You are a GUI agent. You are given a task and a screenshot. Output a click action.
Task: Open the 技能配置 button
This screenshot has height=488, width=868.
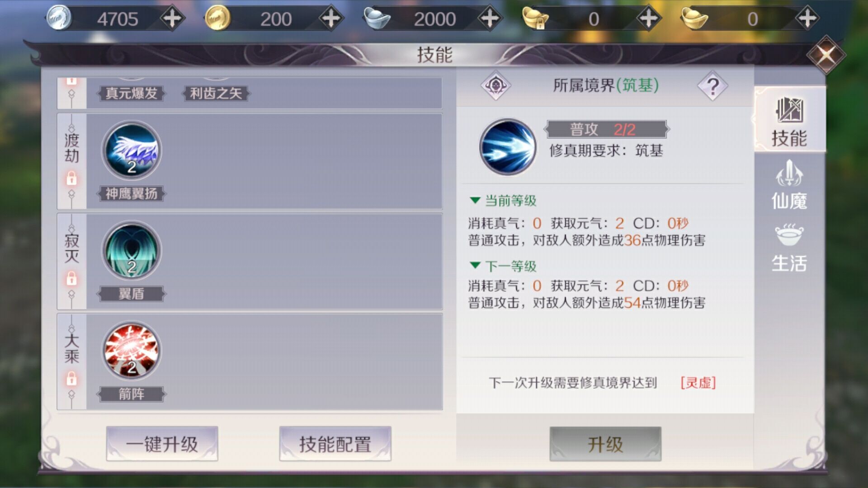pyautogui.click(x=335, y=444)
